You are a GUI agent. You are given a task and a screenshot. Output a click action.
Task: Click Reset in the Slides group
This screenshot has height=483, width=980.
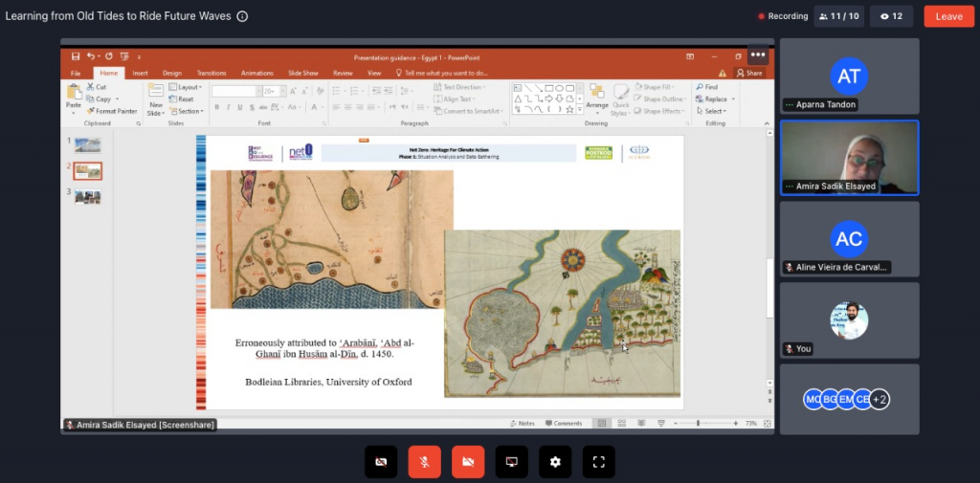(x=181, y=99)
